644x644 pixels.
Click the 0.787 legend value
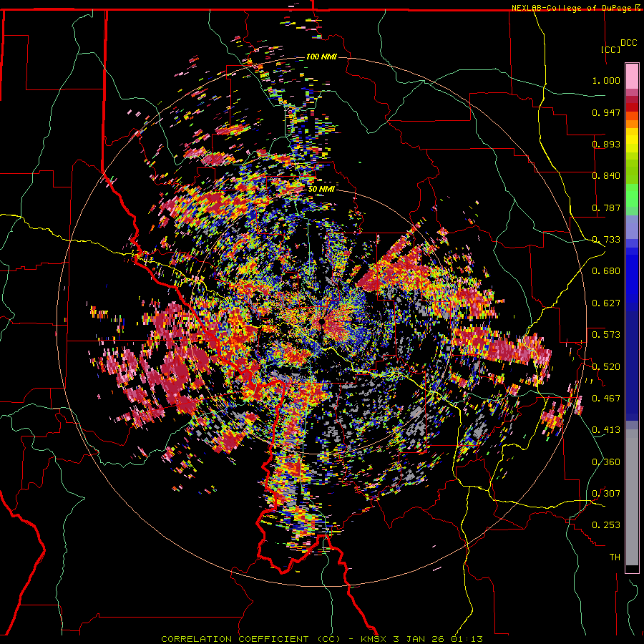click(x=606, y=208)
